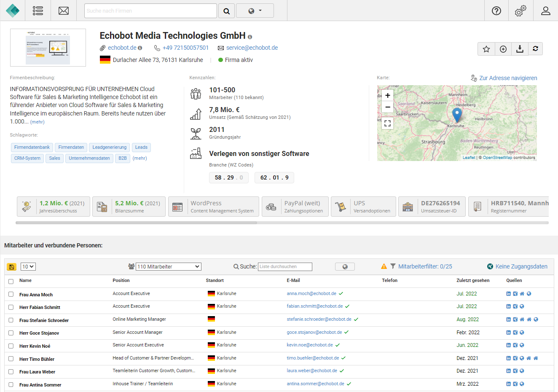The height and width of the screenshot is (392, 558).
Task: Open the list menu icon in top bar
Action: 38,11
